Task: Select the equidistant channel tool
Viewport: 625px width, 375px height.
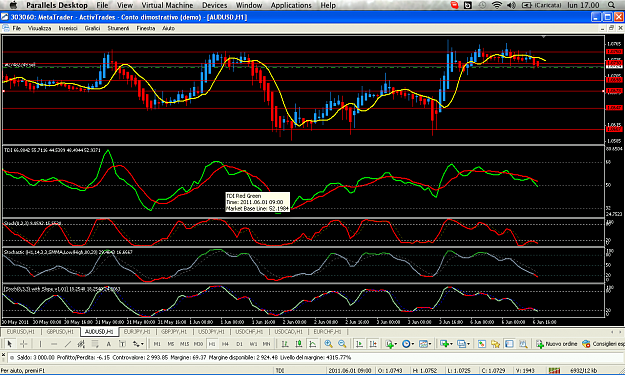Action: point(81,344)
